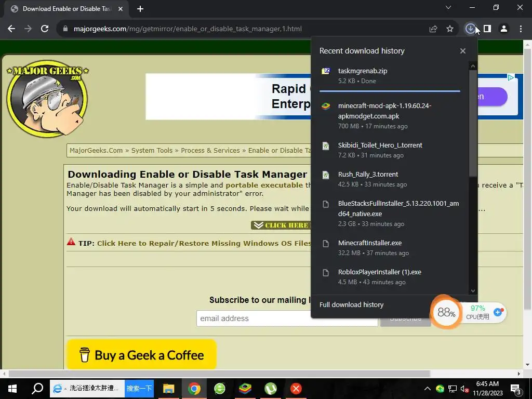Reload the page with refresh icon
The width and height of the screenshot is (532, 399).
pos(45,29)
